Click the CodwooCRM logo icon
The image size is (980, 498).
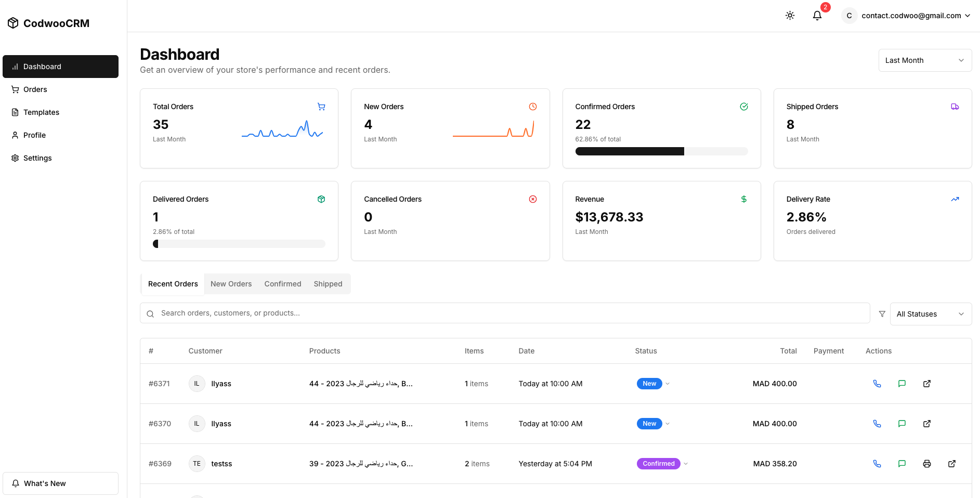(x=14, y=23)
